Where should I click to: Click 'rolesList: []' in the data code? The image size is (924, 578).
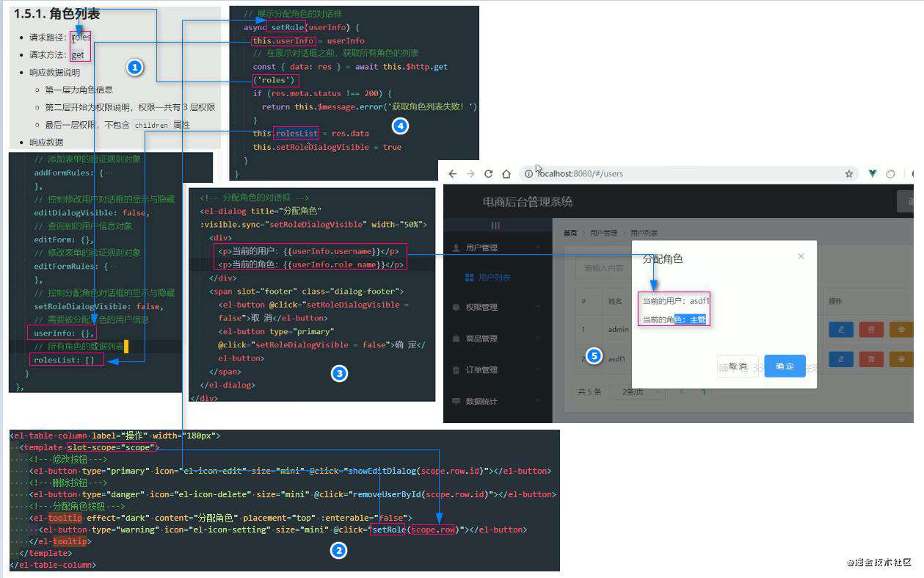click(x=63, y=360)
